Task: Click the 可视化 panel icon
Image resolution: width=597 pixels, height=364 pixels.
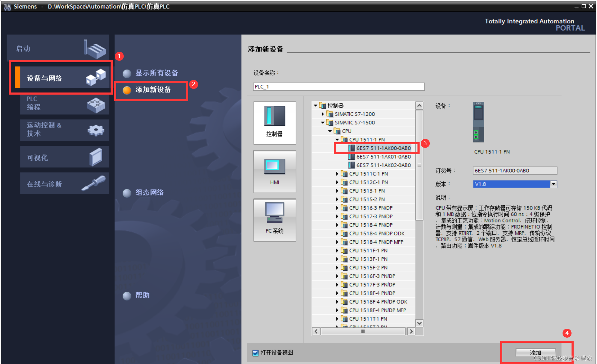Action: pyautogui.click(x=96, y=157)
